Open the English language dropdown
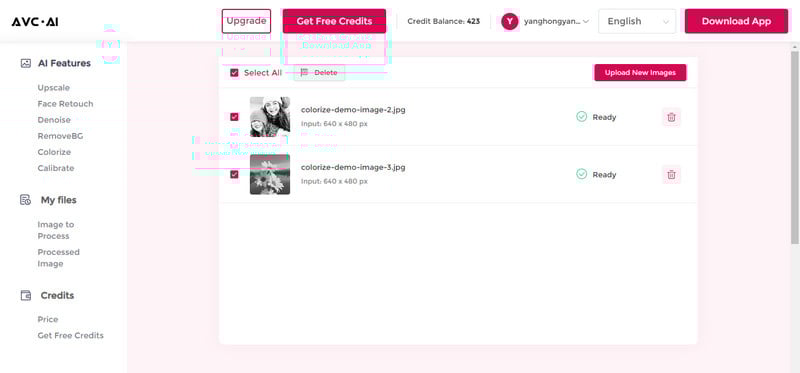 (x=637, y=21)
